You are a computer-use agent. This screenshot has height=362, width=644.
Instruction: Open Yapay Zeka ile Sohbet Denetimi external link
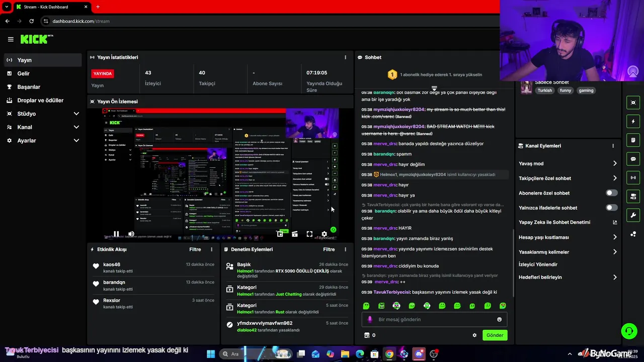click(615, 222)
